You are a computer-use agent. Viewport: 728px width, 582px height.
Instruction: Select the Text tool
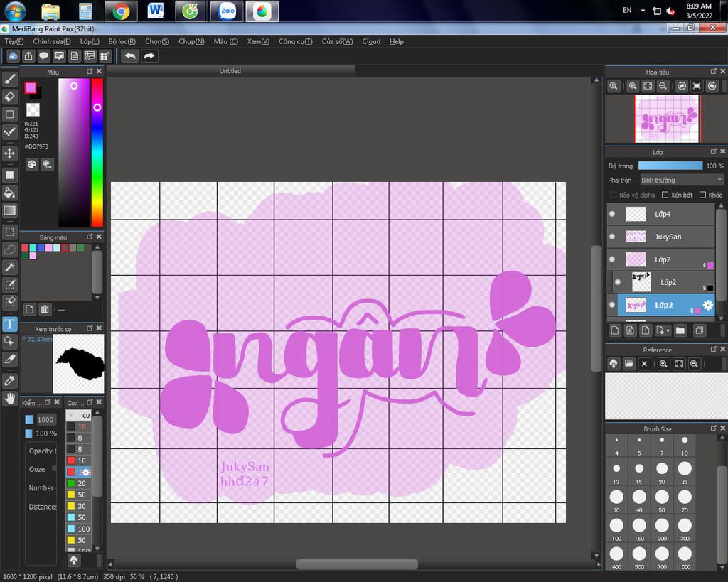click(x=10, y=324)
